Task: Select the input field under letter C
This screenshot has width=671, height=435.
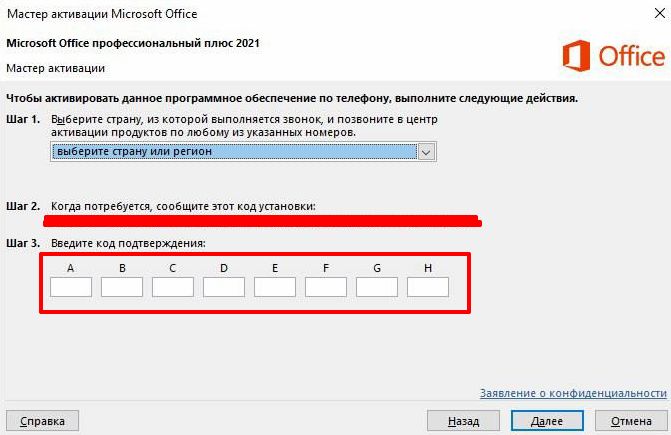Action: click(173, 287)
